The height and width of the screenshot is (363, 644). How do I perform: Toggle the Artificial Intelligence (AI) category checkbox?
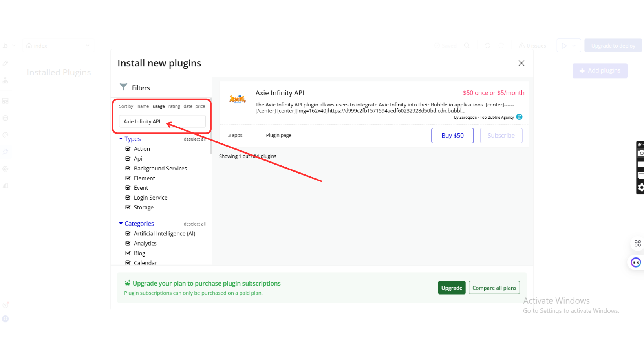[x=128, y=233]
